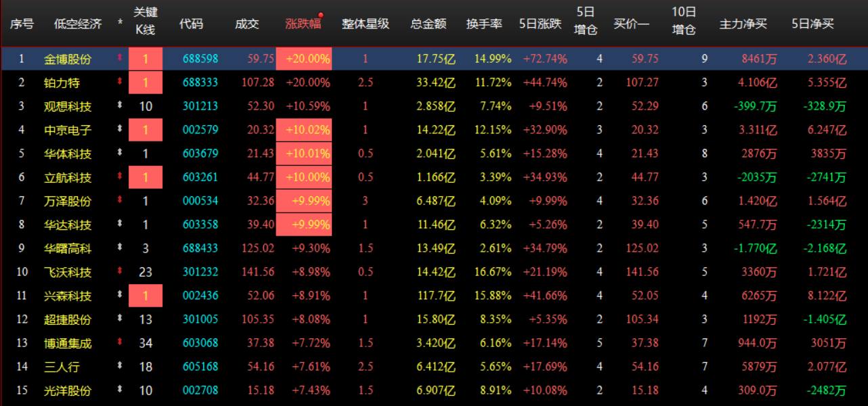The image size is (868, 406).
Task: Click stock code 688598
Action: 200,59
